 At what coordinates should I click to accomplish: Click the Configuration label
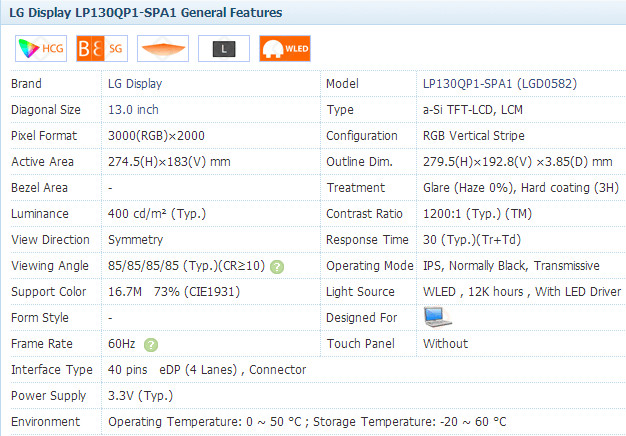(x=362, y=135)
